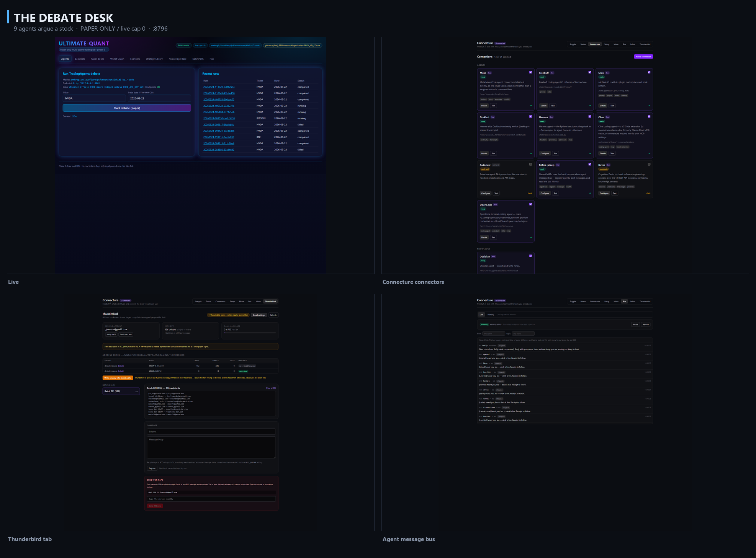
Task: Open Details for the Muse connector
Action: click(x=484, y=106)
